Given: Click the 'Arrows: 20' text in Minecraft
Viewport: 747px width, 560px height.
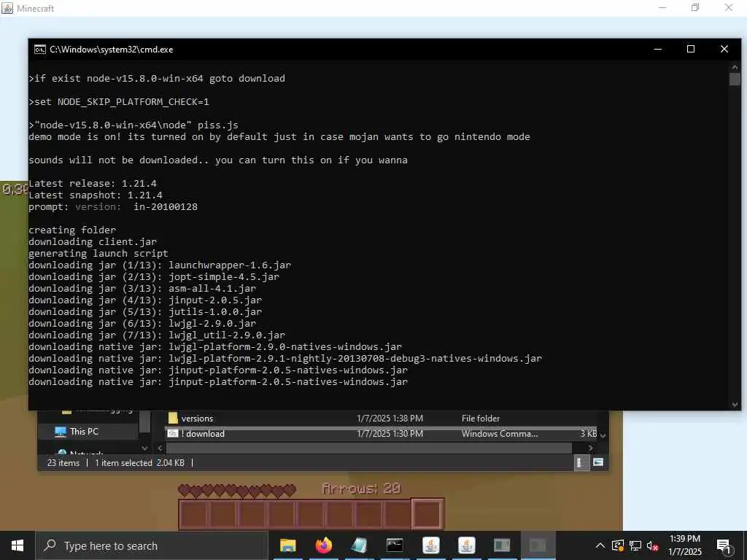Looking at the screenshot, I should (361, 488).
